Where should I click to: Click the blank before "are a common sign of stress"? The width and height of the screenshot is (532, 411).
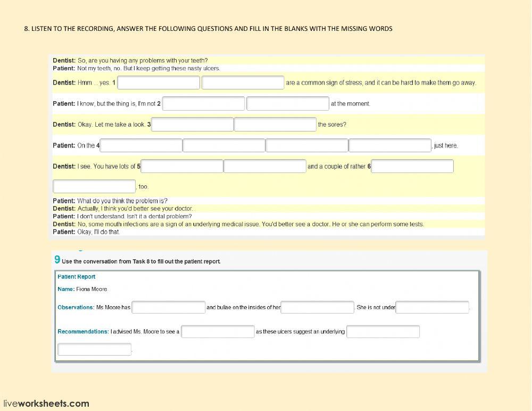click(243, 83)
